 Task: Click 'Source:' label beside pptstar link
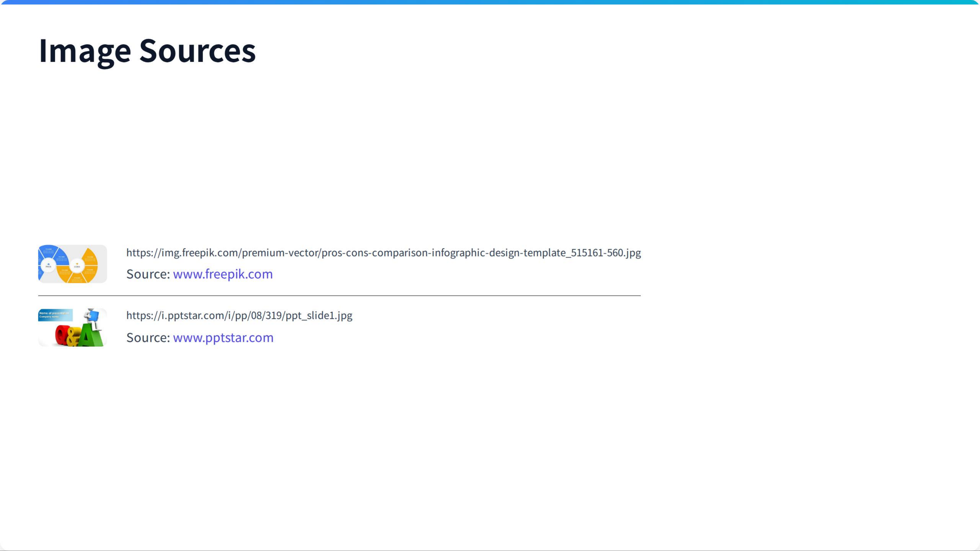point(148,338)
